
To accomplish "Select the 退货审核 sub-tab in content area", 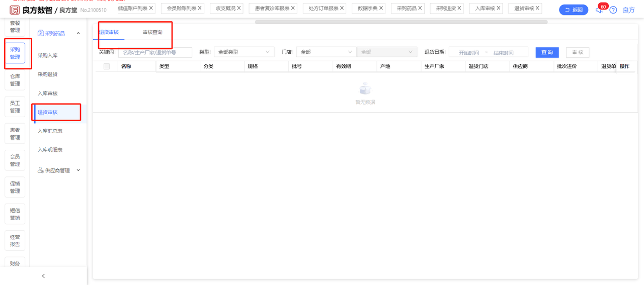I will coord(109,32).
